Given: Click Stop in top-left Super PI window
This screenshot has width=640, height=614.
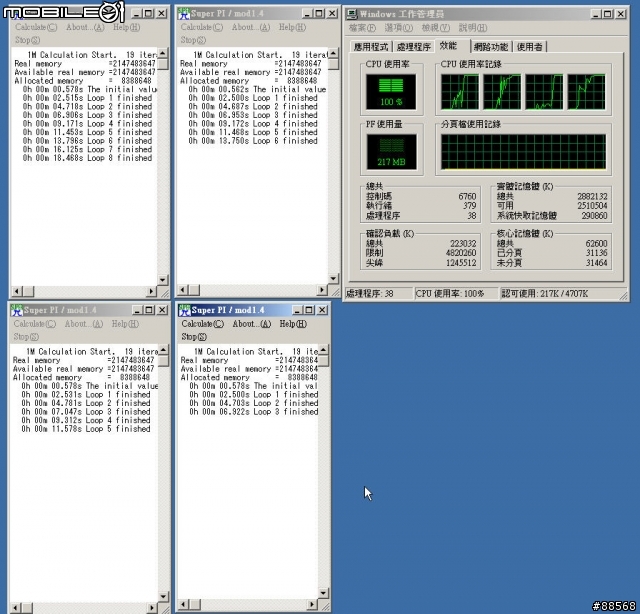Looking at the screenshot, I should (x=27, y=40).
